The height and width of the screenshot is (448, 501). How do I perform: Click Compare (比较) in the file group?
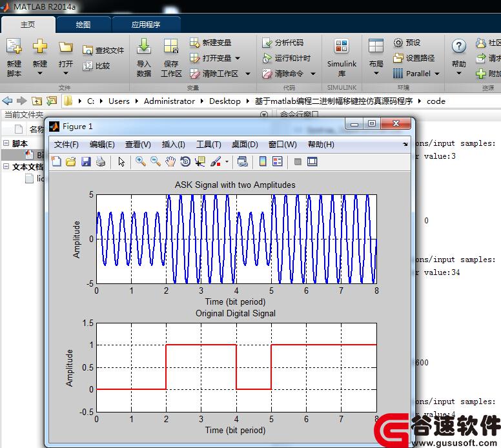(96, 66)
